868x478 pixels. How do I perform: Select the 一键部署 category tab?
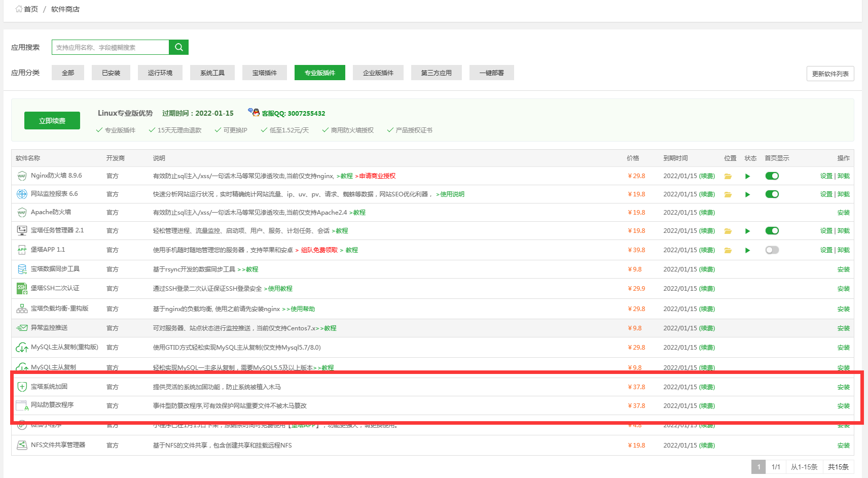click(x=492, y=73)
